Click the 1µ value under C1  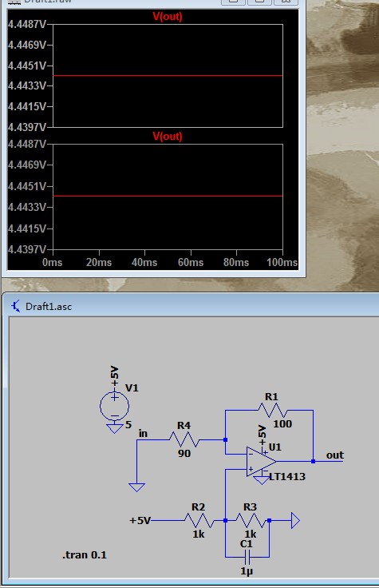(247, 571)
